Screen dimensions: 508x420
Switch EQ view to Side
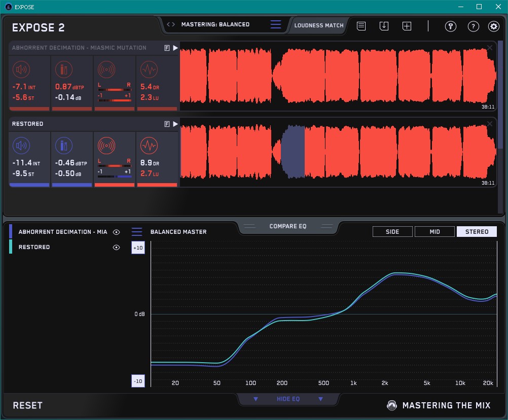point(392,232)
